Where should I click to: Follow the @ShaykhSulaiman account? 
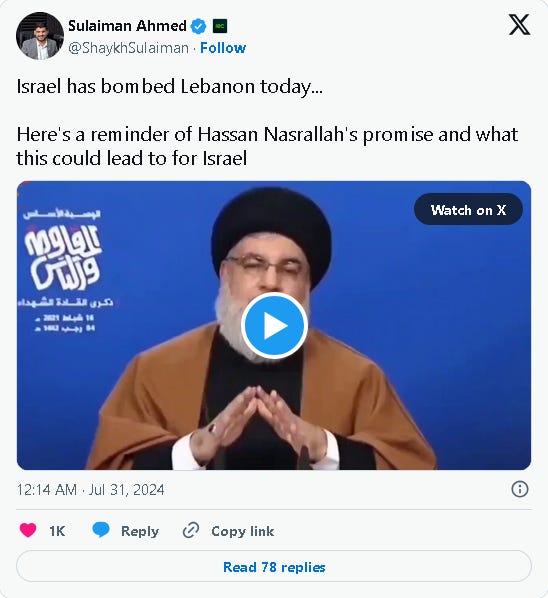coord(223,48)
